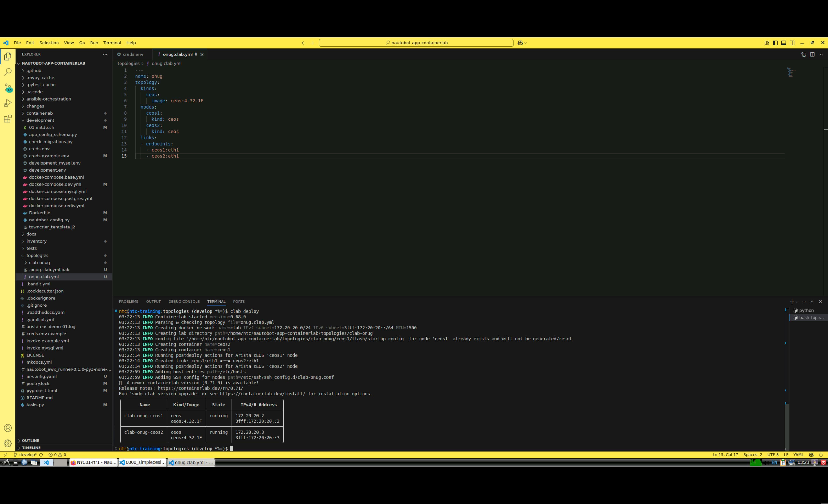Viewport: 828px width, 504px height.
Task: Open the Terminal menu
Action: pyautogui.click(x=112, y=43)
